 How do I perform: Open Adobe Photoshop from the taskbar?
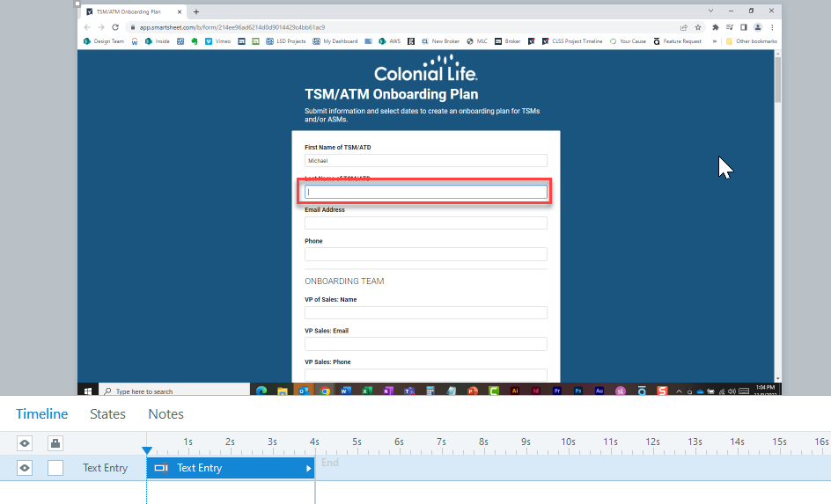[578, 391]
